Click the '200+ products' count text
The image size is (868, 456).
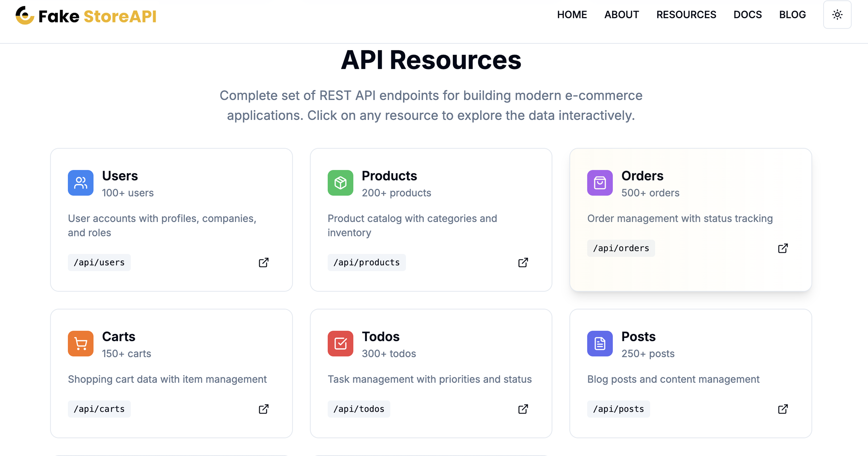396,193
